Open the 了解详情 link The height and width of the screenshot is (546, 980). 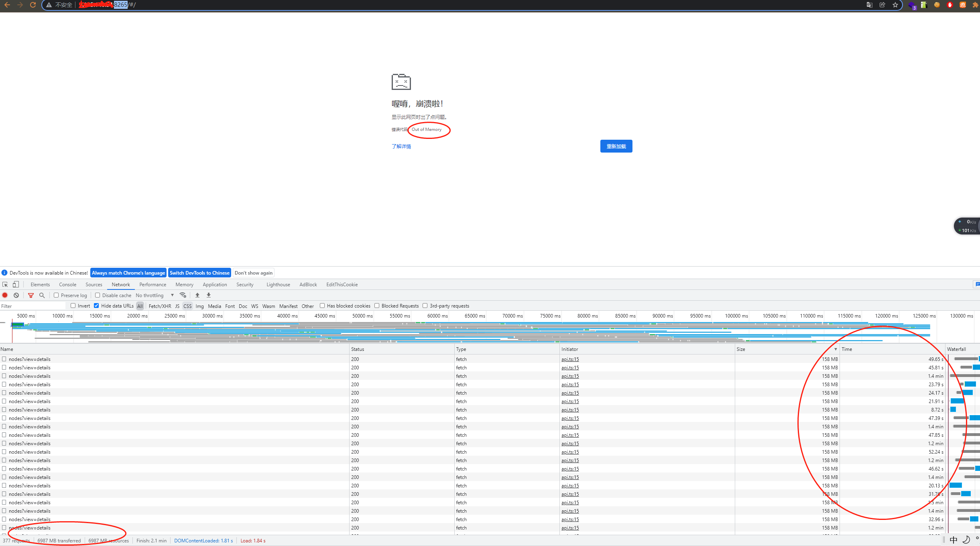pos(401,147)
